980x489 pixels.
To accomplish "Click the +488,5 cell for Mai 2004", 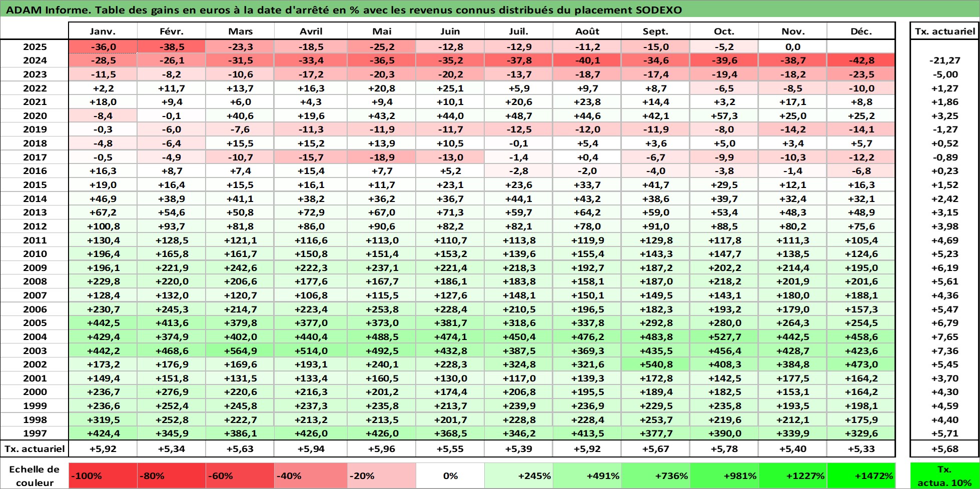I will point(382,337).
